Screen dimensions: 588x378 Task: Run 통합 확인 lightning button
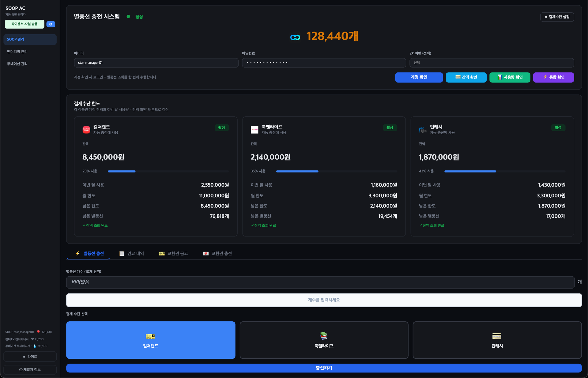[x=553, y=77]
